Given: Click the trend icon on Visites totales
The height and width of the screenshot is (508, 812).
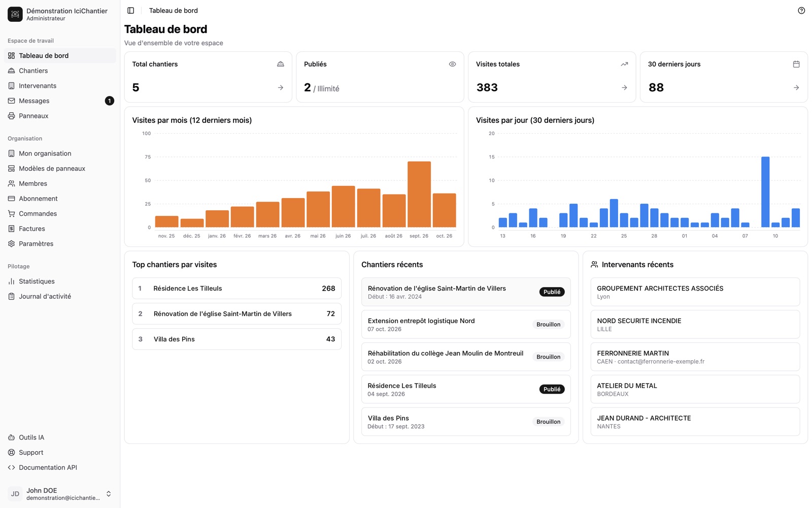Looking at the screenshot, I should point(624,64).
